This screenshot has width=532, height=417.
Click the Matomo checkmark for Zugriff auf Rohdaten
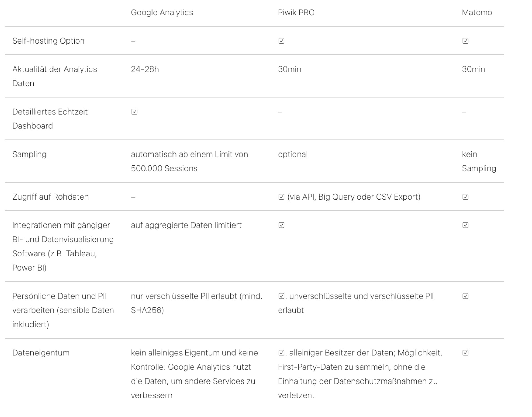465,197
